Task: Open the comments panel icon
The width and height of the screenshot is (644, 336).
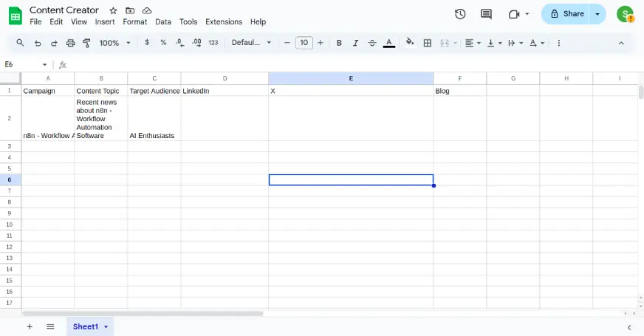Action: (x=486, y=14)
